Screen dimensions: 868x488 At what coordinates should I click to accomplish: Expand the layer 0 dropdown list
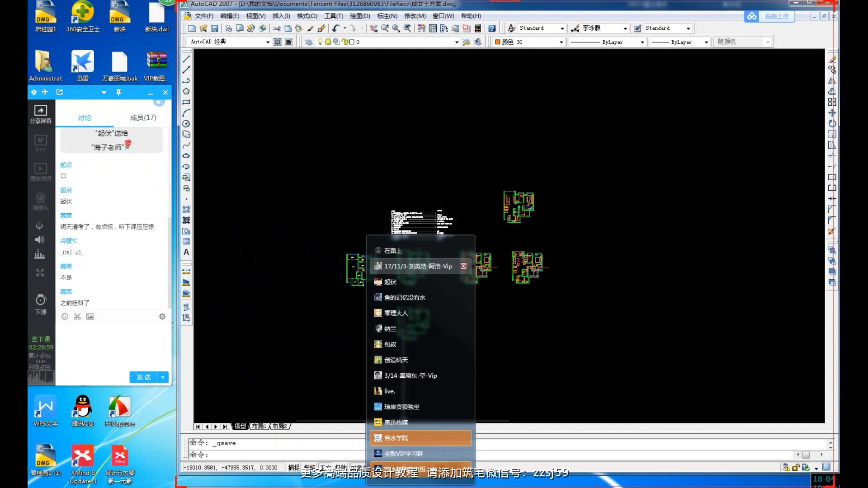pos(457,42)
